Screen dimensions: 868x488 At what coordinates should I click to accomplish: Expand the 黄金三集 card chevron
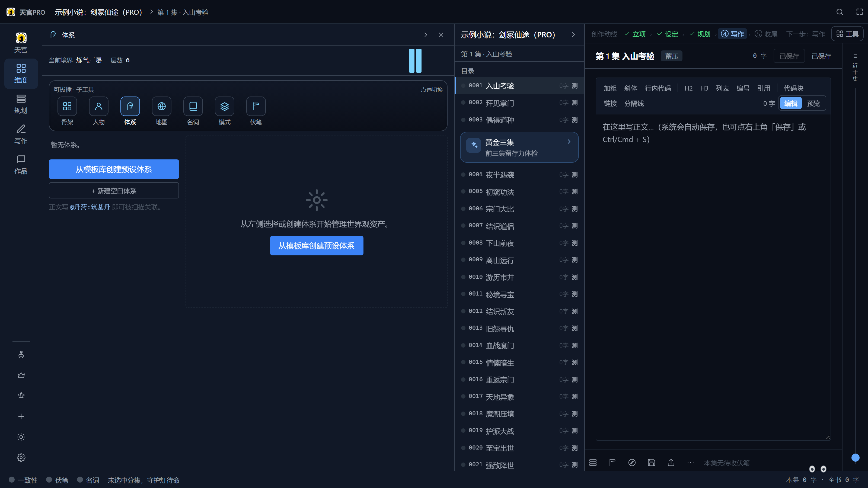[x=569, y=142]
